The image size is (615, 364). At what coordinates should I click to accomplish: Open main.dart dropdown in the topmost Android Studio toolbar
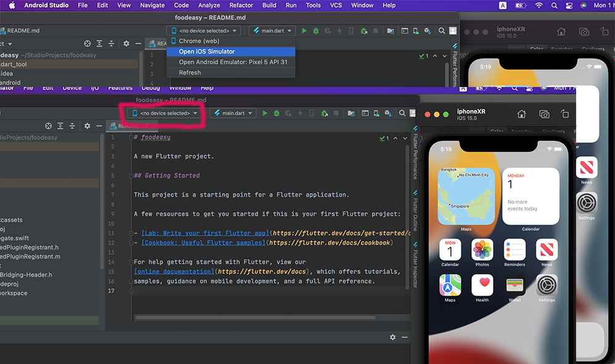click(273, 31)
